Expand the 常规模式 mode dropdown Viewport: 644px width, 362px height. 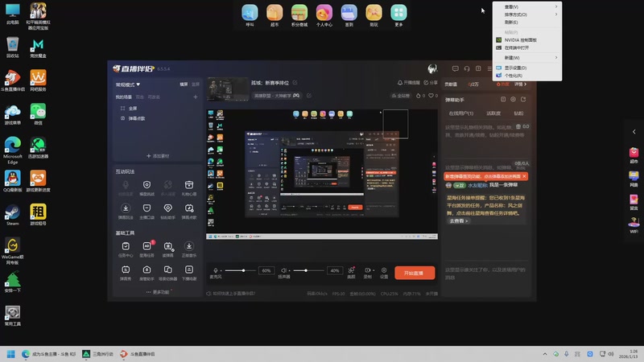tap(128, 84)
